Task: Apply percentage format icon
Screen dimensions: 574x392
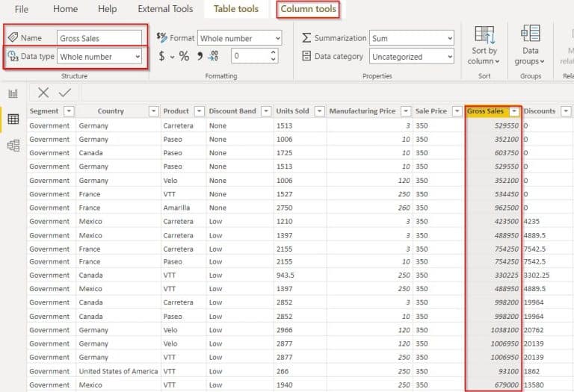Action: point(184,56)
